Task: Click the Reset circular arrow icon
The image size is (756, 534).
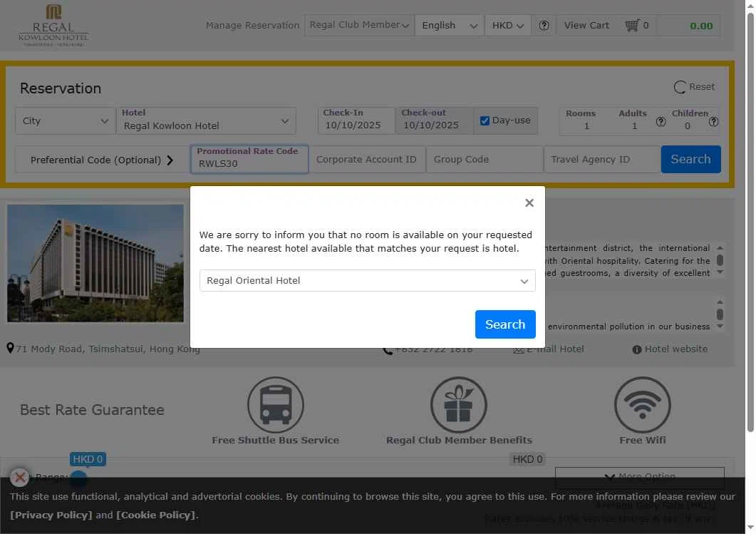Action: [x=680, y=87]
